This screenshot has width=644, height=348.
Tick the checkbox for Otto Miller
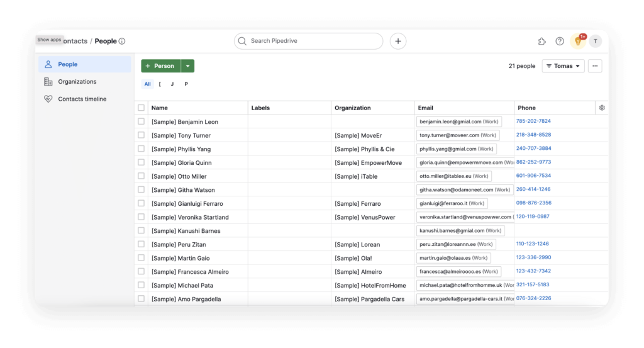point(142,176)
